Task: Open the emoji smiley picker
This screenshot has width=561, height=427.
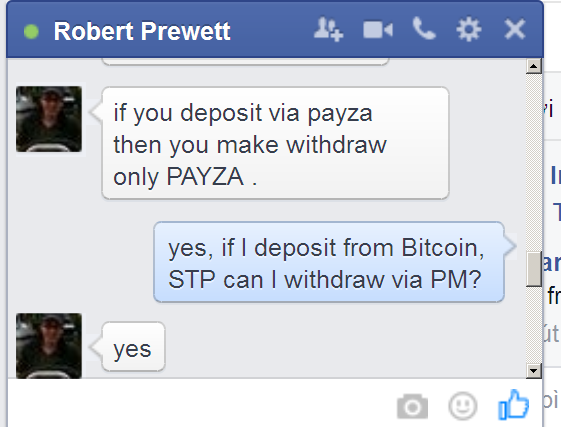Action: tap(463, 406)
